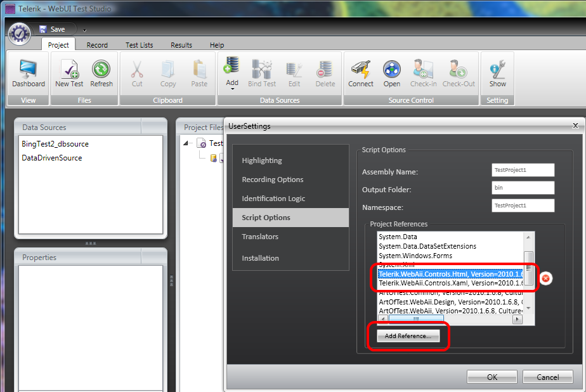The height and width of the screenshot is (392, 586).
Task: Select Identification Logic settings category
Action: [290, 199]
